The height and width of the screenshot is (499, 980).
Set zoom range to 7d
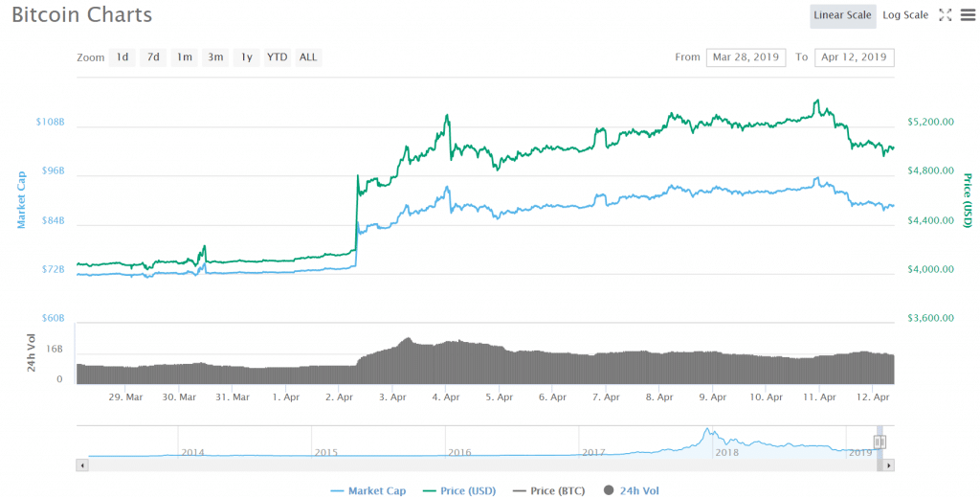tap(153, 57)
